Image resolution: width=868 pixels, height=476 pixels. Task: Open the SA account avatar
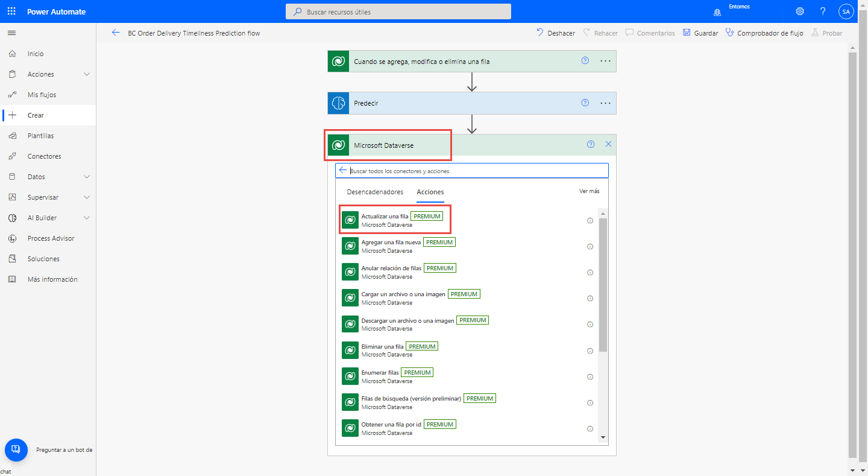tap(846, 11)
